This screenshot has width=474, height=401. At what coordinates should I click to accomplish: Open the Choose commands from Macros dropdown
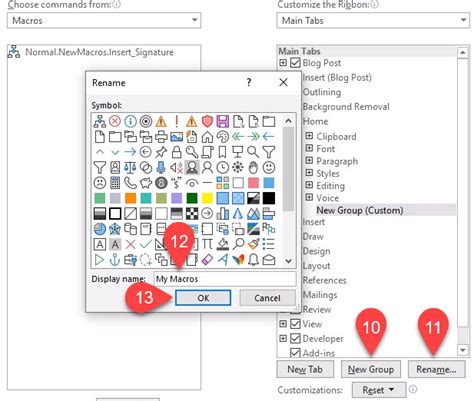point(104,21)
